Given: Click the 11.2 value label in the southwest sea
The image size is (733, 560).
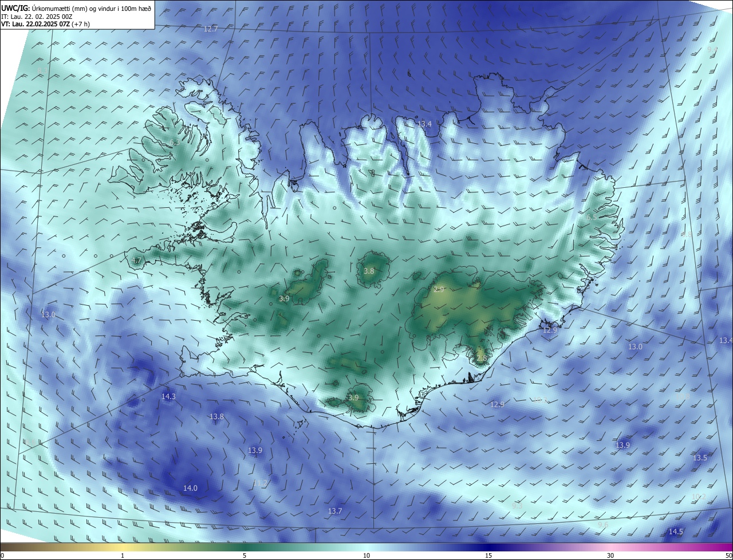Looking at the screenshot, I should click(260, 483).
